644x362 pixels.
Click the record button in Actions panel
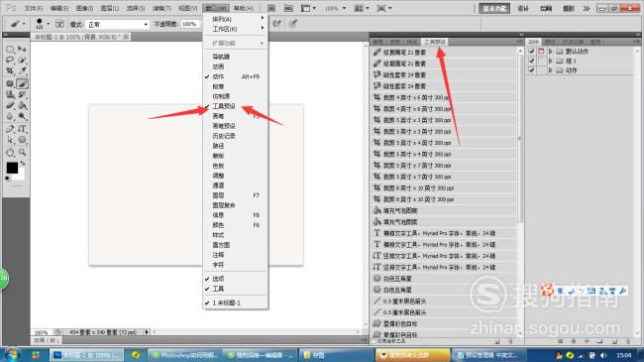(x=574, y=341)
